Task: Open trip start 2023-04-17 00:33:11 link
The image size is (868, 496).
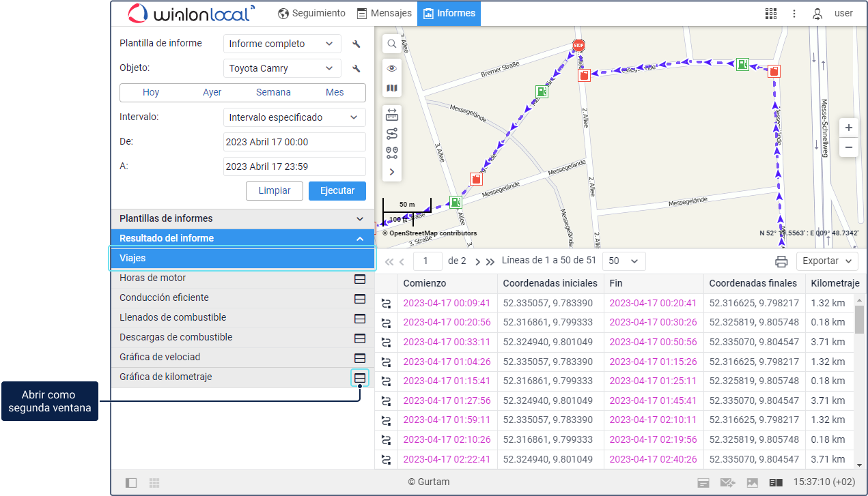Action: coord(447,342)
